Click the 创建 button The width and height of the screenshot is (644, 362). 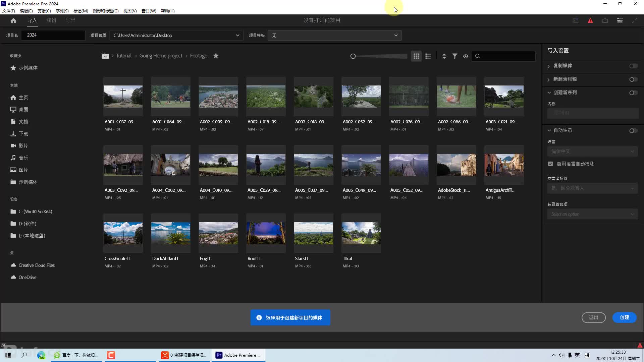click(x=624, y=317)
